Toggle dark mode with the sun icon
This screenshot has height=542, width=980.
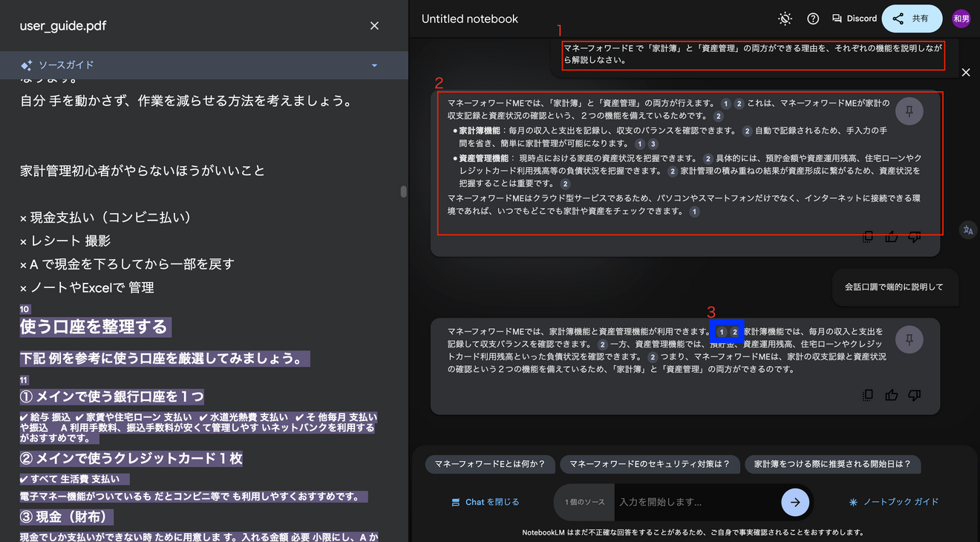785,19
